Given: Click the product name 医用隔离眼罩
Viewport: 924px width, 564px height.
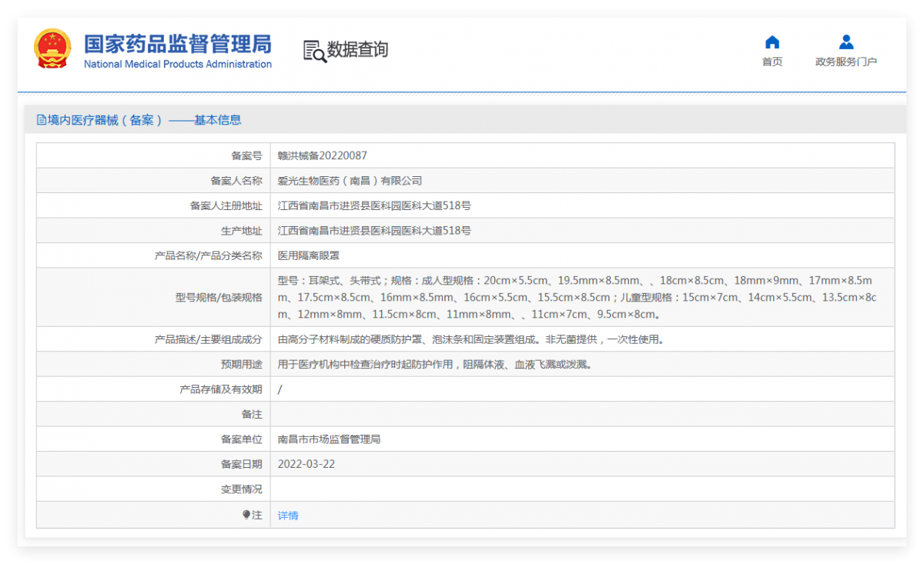Looking at the screenshot, I should pyautogui.click(x=308, y=255).
